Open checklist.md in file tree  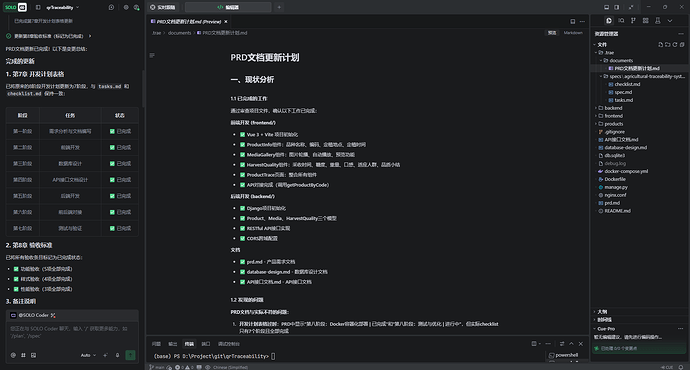pyautogui.click(x=627, y=84)
